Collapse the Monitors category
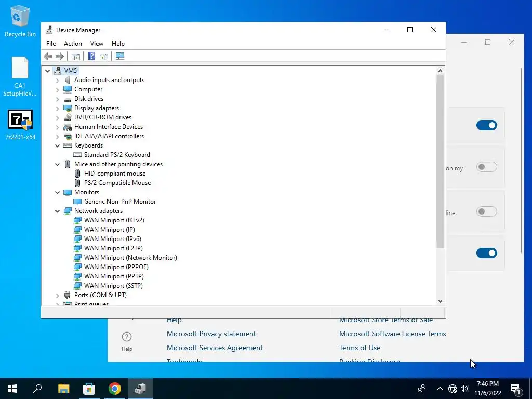 [x=57, y=192]
